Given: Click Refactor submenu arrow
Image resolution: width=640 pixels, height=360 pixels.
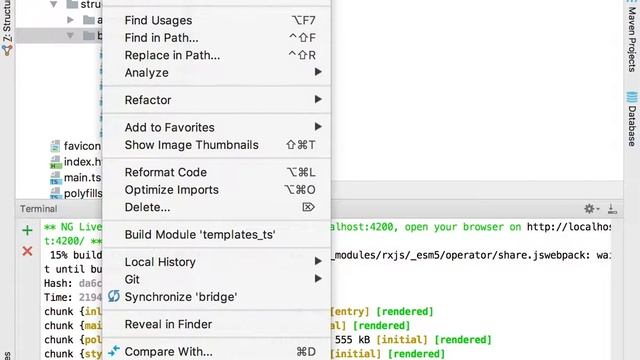Looking at the screenshot, I should coord(318,100).
